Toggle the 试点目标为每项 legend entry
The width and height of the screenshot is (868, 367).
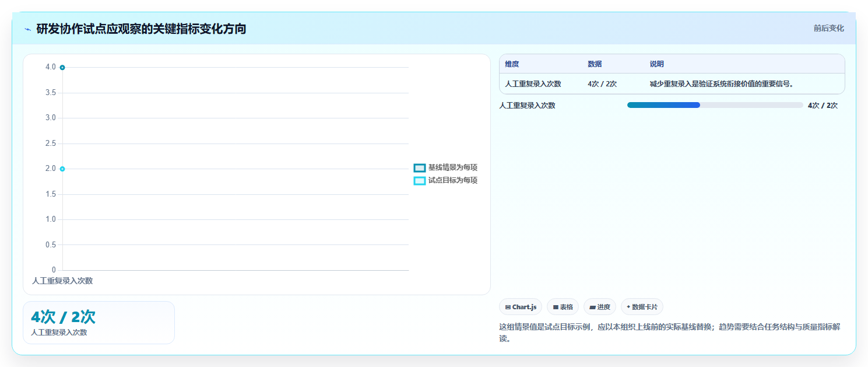[x=445, y=180]
